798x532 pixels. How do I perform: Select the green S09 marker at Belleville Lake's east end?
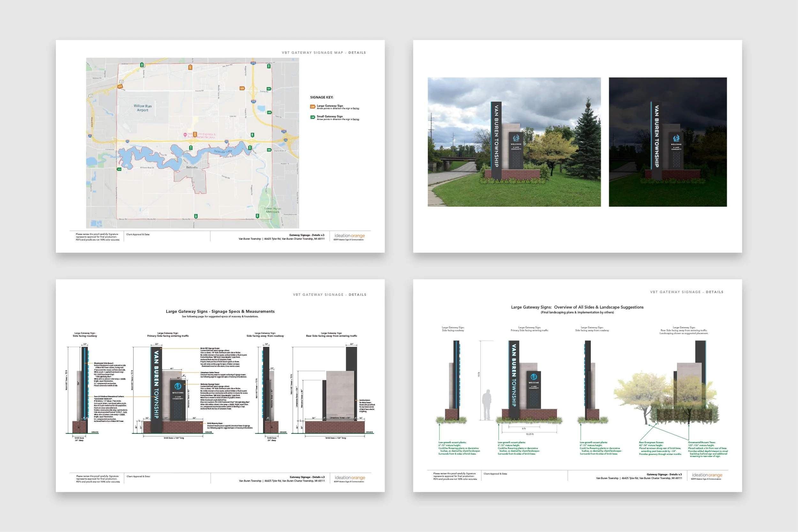[x=250, y=148]
